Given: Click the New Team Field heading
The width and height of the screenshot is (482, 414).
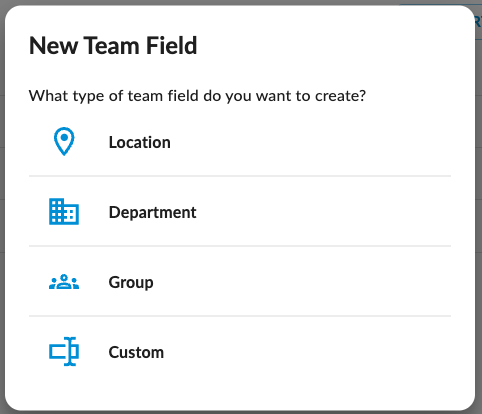Looking at the screenshot, I should [x=113, y=45].
